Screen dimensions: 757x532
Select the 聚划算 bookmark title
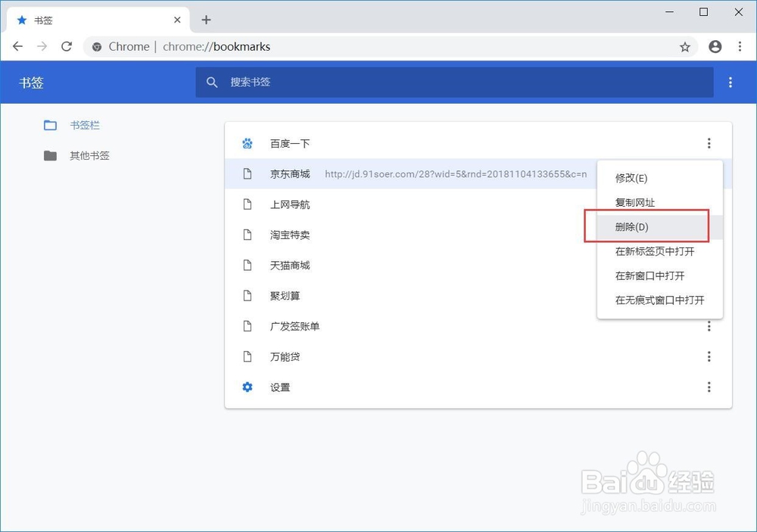click(285, 296)
